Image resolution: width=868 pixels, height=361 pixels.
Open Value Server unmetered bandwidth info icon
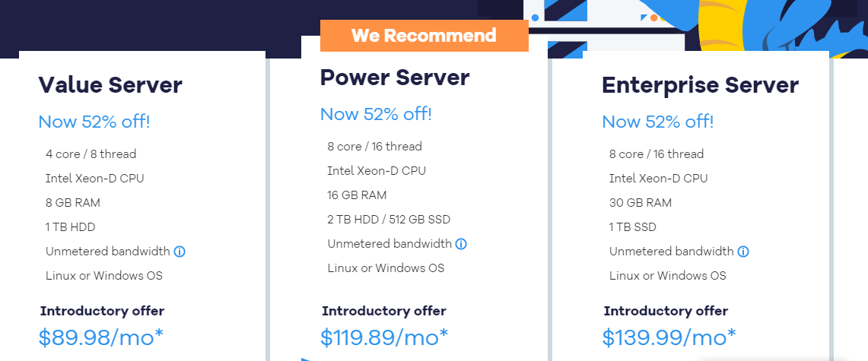180,252
